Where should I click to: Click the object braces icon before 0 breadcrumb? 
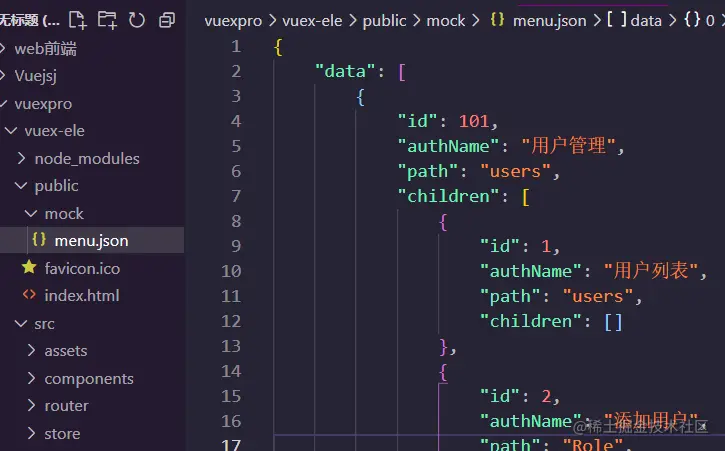pos(692,19)
